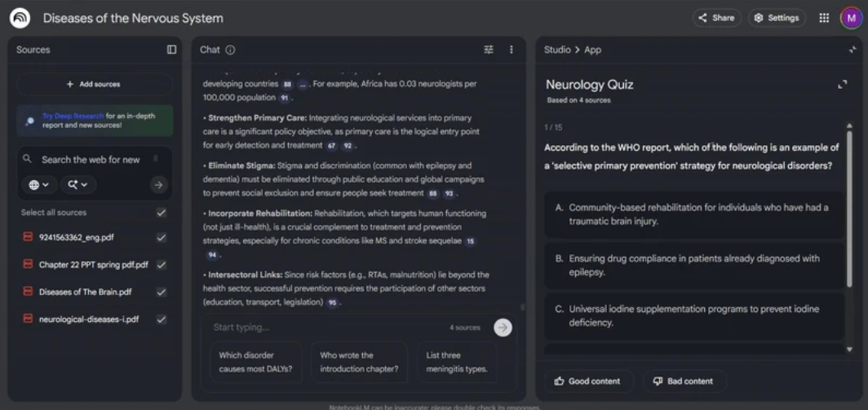Click quiz panel vertical scrollbar

point(849,236)
